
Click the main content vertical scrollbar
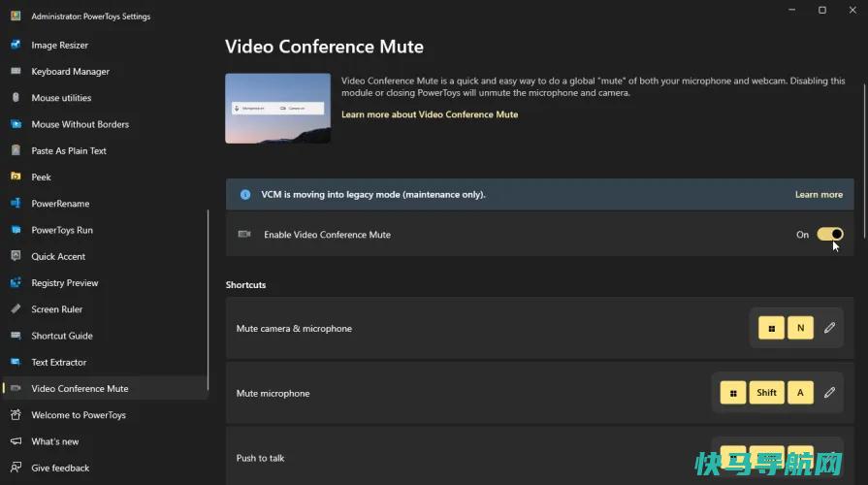pos(863,161)
